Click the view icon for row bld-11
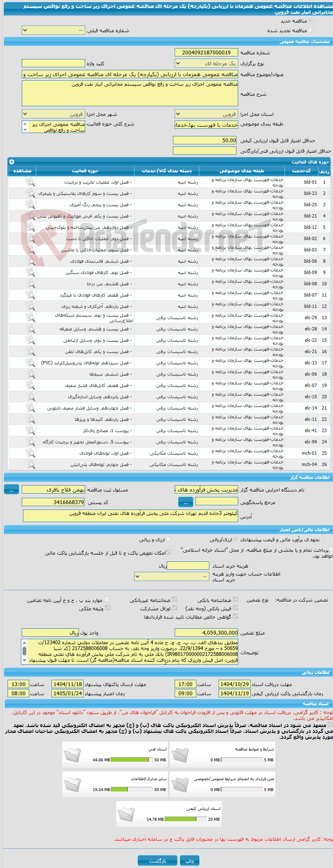The width and height of the screenshot is (333, 868). point(30,306)
